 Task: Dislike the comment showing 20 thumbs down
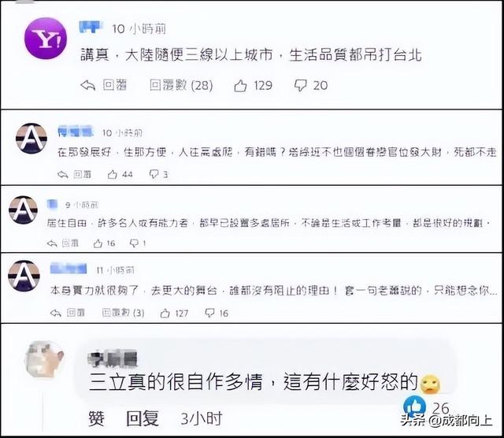pos(301,86)
